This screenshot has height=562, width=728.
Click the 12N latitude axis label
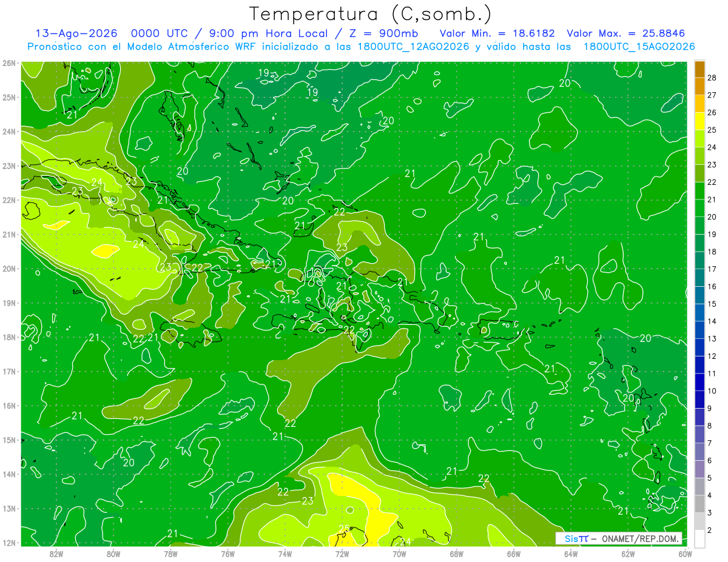tap(9, 543)
